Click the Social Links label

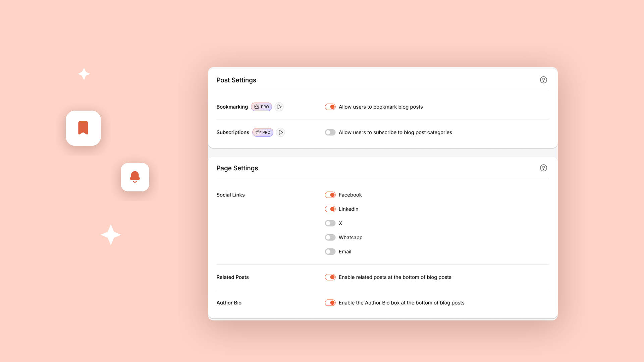click(230, 195)
